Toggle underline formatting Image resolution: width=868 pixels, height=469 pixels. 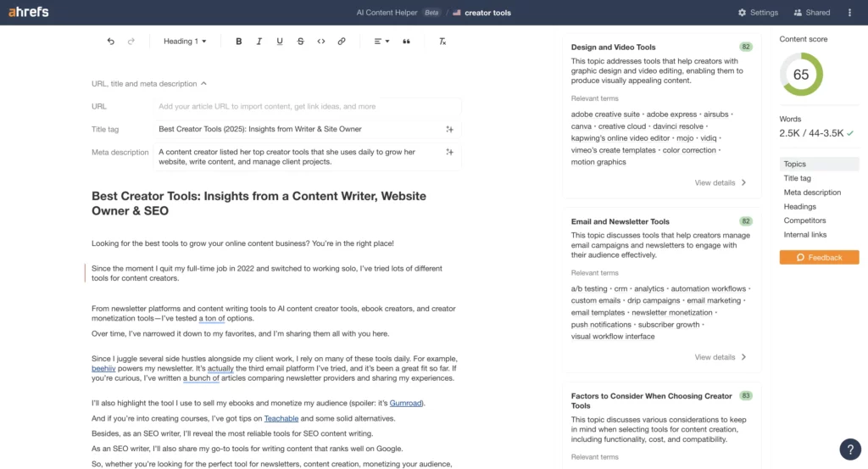pos(280,41)
